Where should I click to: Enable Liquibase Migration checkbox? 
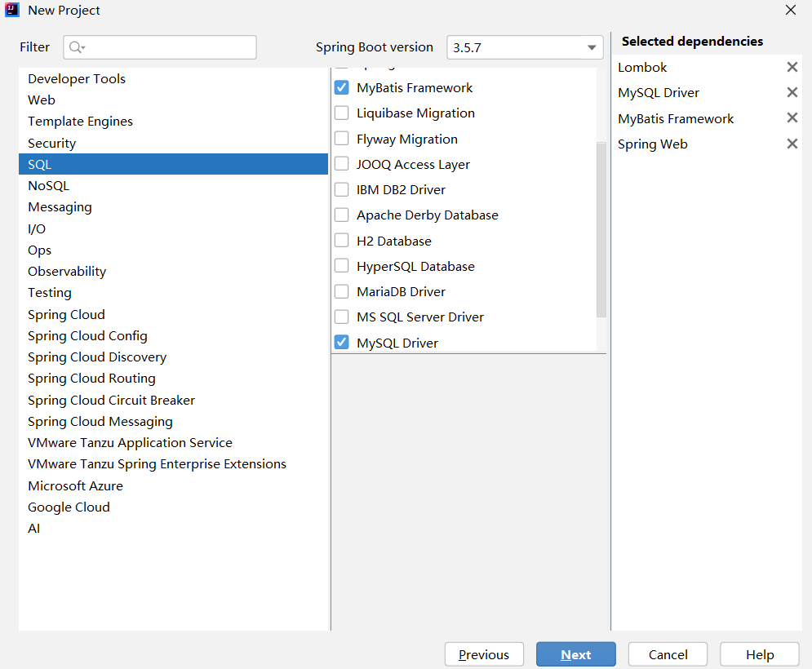(341, 113)
